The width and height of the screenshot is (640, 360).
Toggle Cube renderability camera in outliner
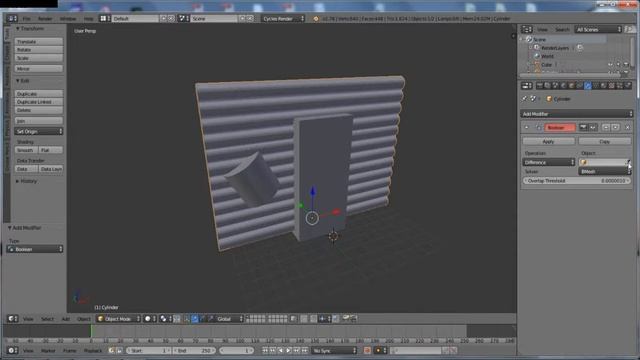(626, 64)
